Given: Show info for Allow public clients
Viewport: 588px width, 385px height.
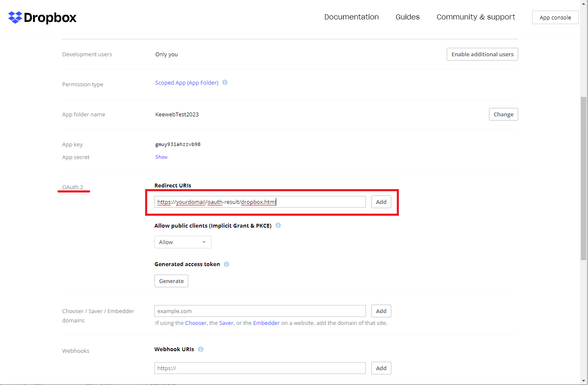Looking at the screenshot, I should tap(278, 225).
